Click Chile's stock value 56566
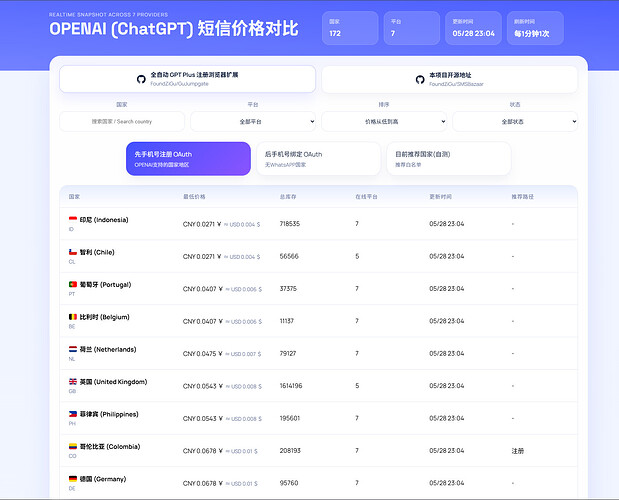 tap(289, 256)
